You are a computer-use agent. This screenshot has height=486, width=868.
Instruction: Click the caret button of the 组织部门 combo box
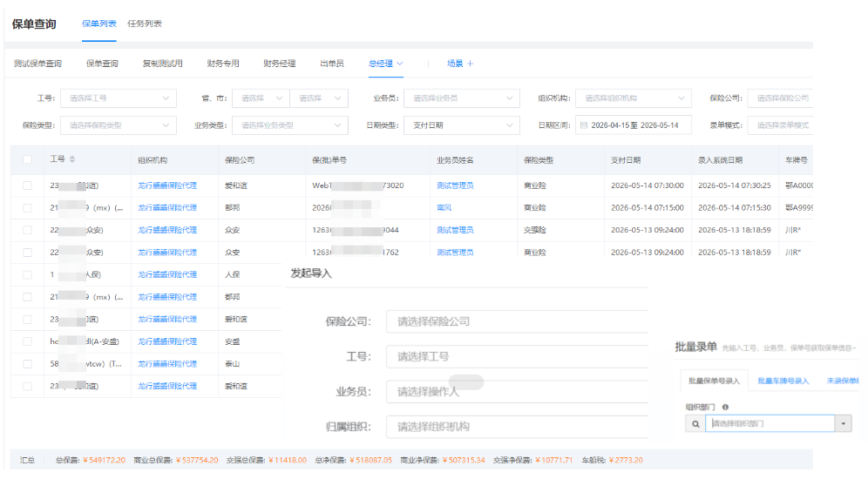[843, 424]
